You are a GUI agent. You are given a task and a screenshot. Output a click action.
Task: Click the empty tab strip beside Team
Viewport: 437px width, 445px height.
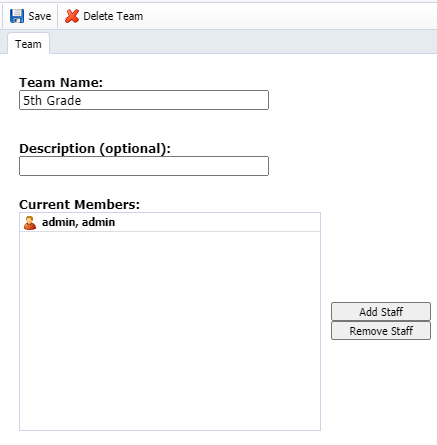[x=243, y=42]
